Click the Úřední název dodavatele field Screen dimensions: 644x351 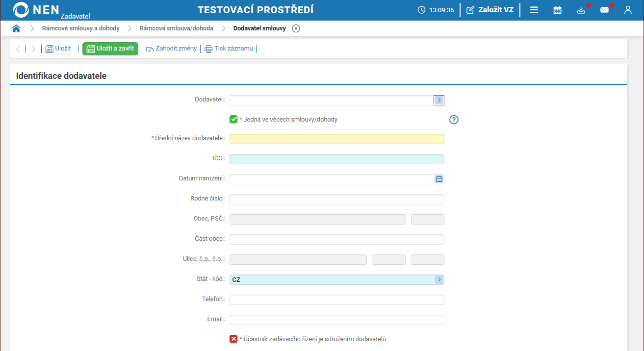(336, 139)
